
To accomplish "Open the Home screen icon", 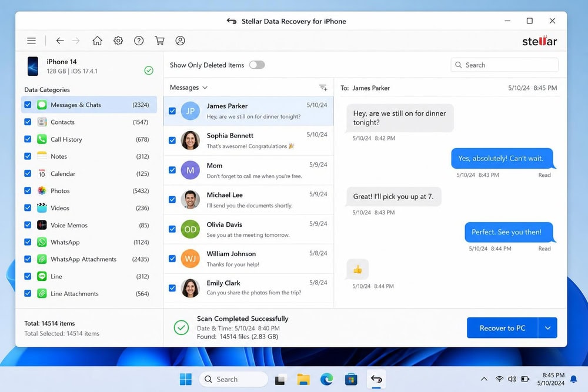I will [98, 41].
